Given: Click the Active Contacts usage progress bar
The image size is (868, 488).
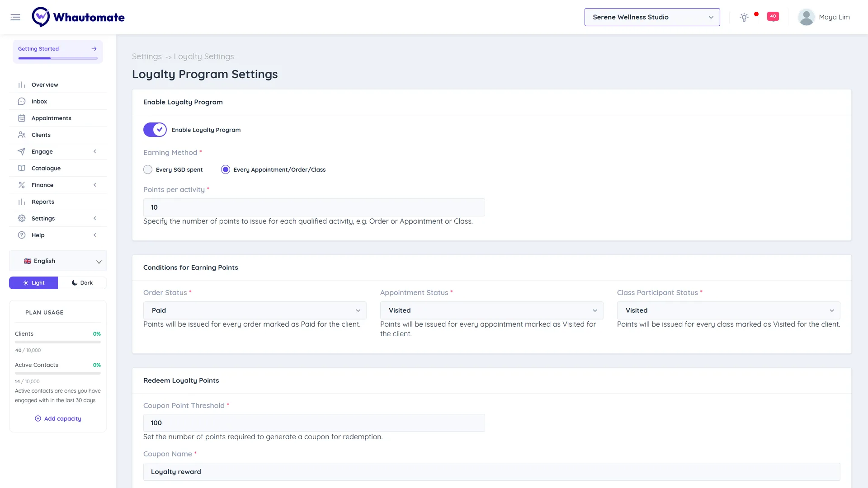Looking at the screenshot, I should [x=58, y=373].
